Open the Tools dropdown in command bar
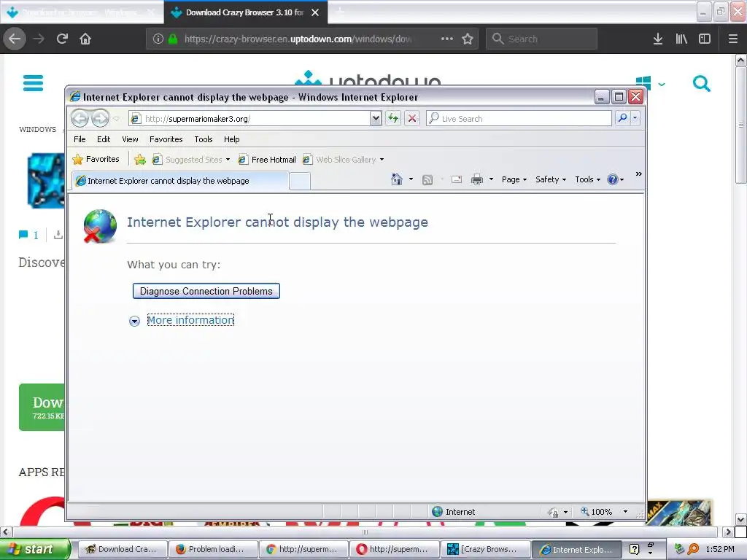The width and height of the screenshot is (747, 560). point(587,179)
